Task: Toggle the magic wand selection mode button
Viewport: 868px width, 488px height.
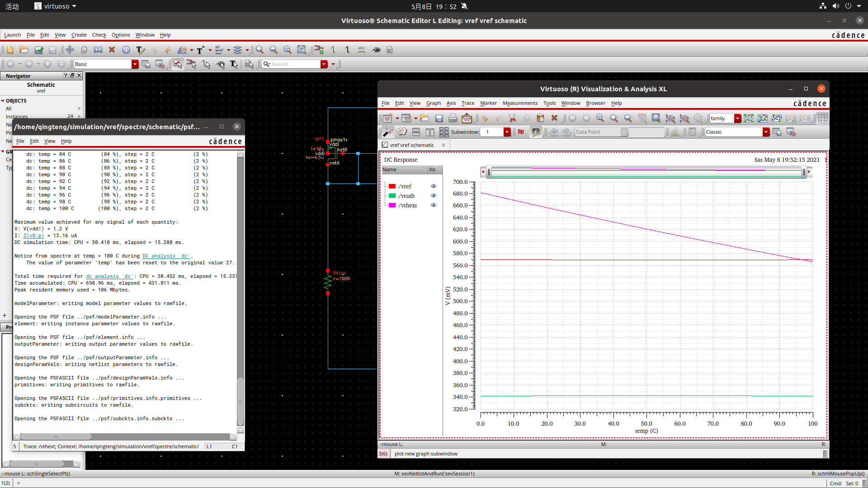Action: tap(388, 132)
